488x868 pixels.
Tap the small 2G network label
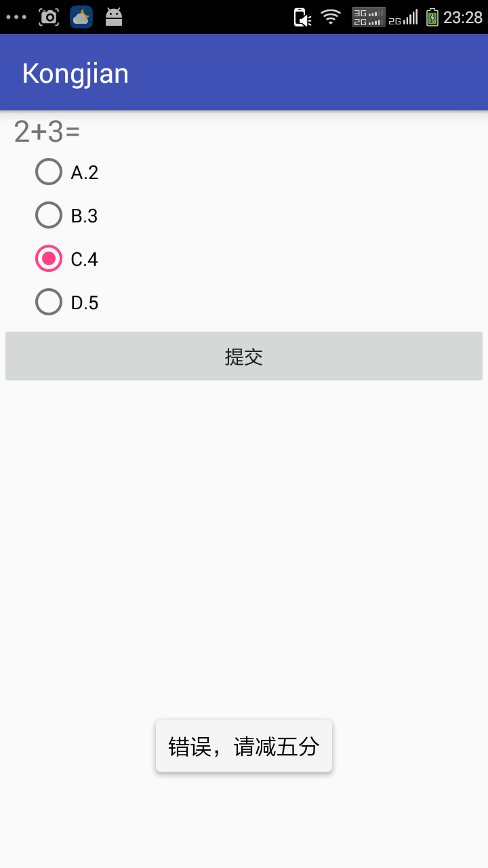coord(394,21)
